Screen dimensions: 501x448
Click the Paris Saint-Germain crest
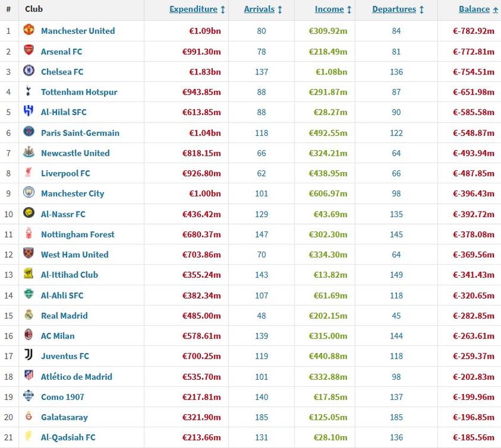click(x=29, y=131)
